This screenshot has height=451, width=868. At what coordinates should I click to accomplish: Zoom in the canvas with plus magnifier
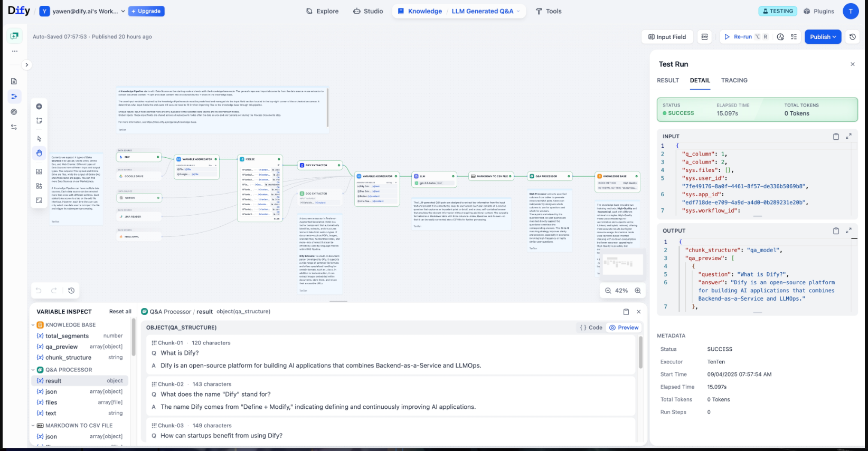(x=638, y=291)
